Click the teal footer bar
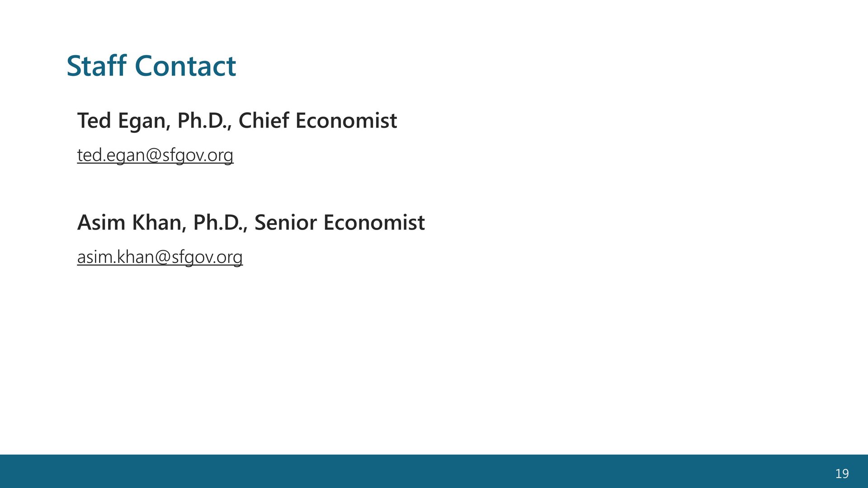The image size is (868, 488). click(434, 471)
